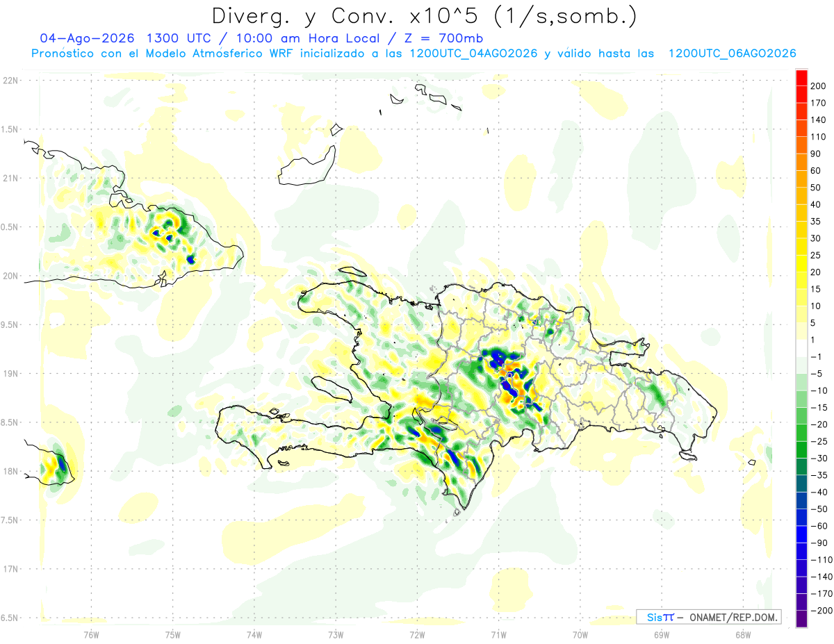Click the 17N latitude label
This screenshot has height=644, width=834.
pos(10,569)
